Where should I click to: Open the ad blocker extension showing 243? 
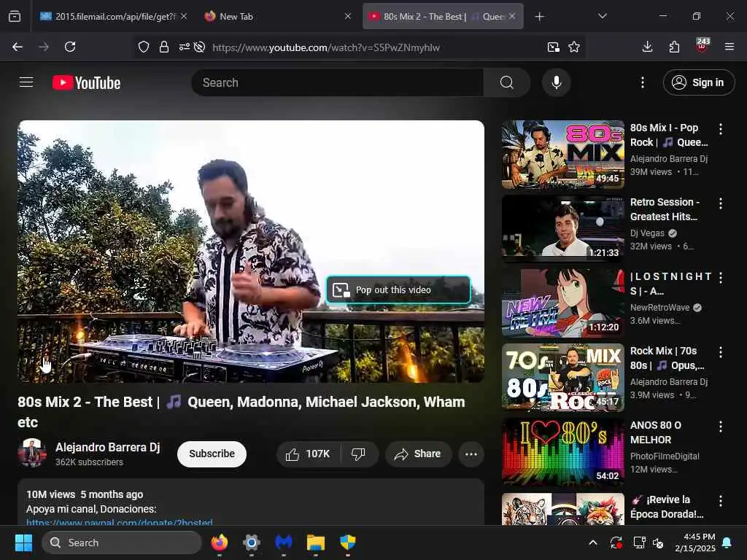[x=703, y=44]
